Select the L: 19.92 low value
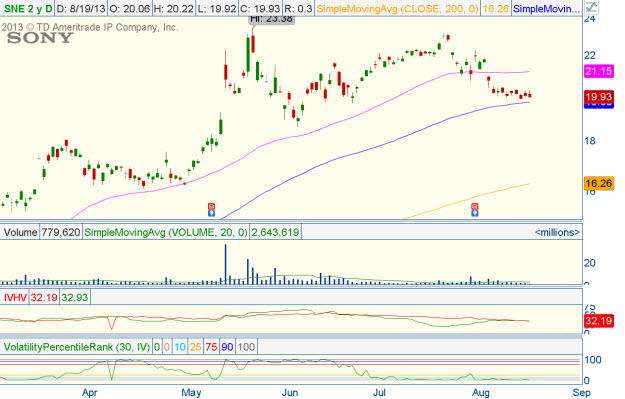 click(x=217, y=9)
